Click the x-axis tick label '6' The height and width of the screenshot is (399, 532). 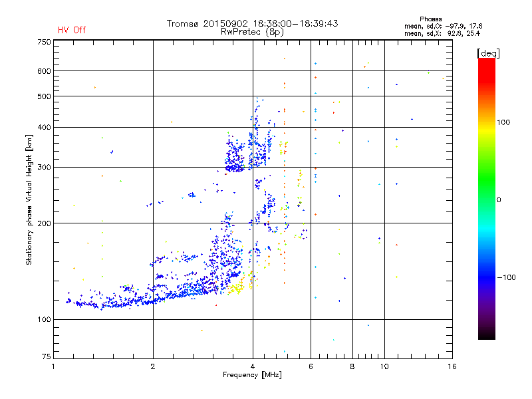(311, 366)
